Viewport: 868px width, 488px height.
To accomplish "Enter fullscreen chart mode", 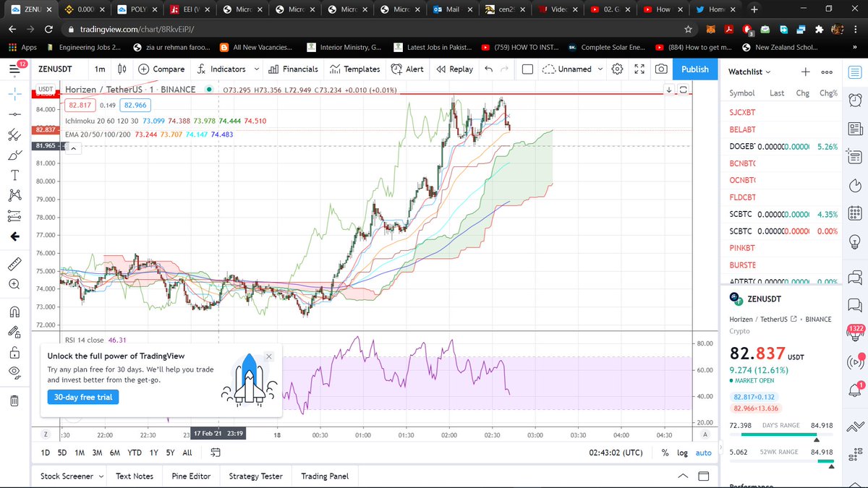I will click(x=639, y=69).
